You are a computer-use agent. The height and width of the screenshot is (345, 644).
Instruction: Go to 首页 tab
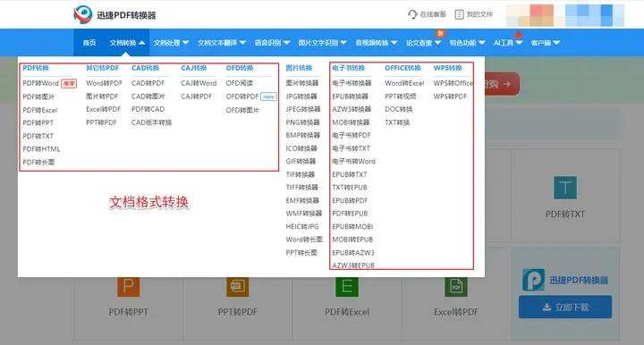(89, 43)
